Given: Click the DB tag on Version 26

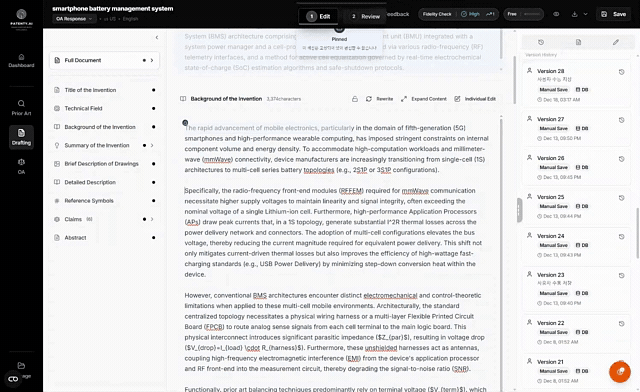Looking at the screenshot, I should click(x=582, y=167).
